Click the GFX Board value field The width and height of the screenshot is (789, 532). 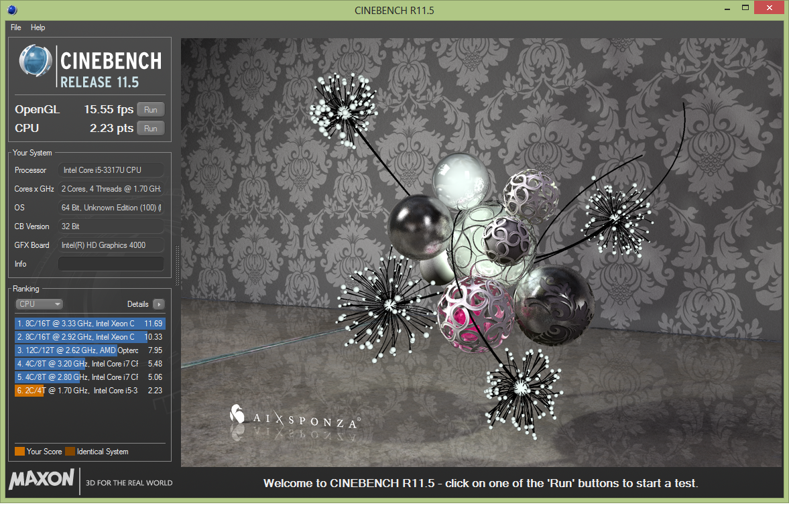pyautogui.click(x=111, y=245)
